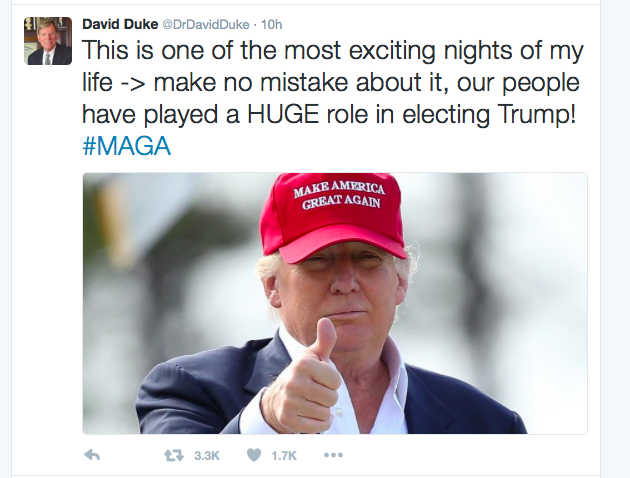Click the word HUGE in tweet text
Screen dimensions: 630x478
283,114
